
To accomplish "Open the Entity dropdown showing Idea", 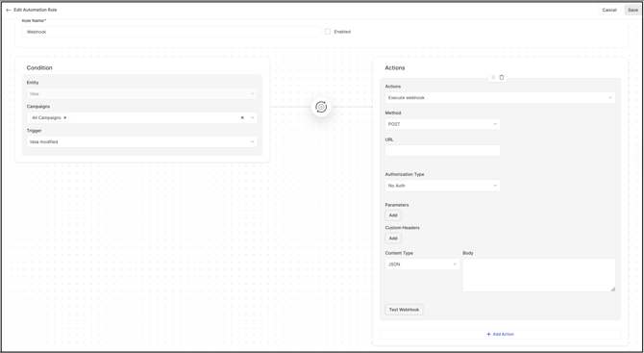I will 141,93.
